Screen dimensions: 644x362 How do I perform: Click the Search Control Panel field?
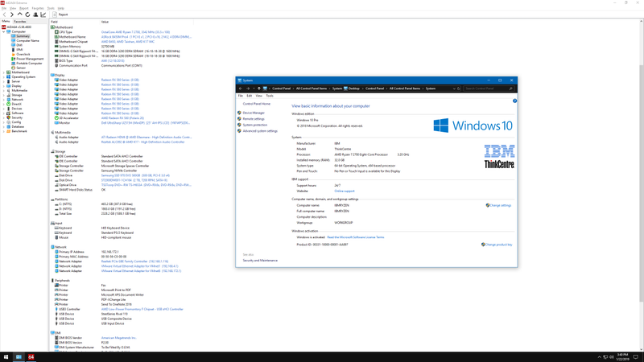(489, 88)
